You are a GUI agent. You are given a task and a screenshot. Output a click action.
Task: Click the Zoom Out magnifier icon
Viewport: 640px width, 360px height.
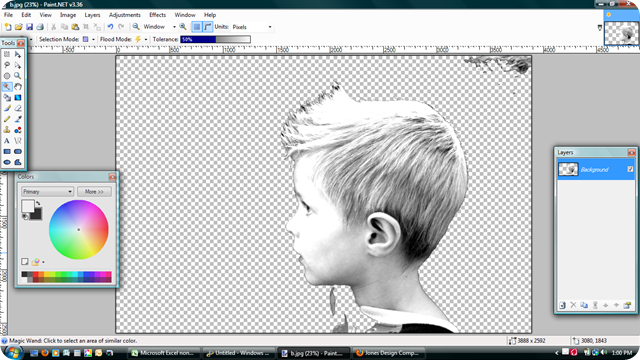136,27
